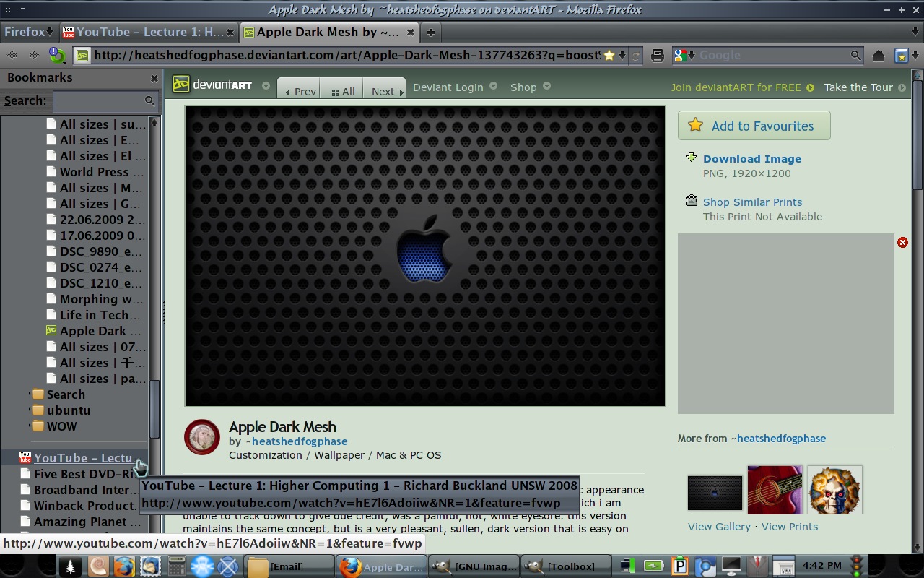The width and height of the screenshot is (924, 578).
Task: Open the Google search engine dropdown
Action: 691,56
